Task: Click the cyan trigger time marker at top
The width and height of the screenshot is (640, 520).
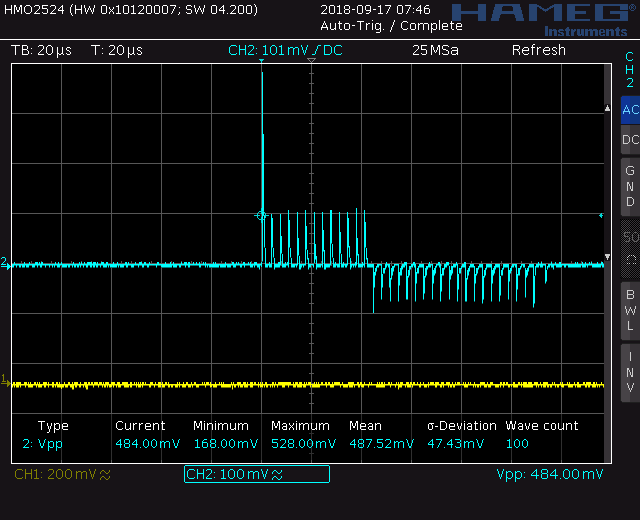Action: click(x=261, y=61)
